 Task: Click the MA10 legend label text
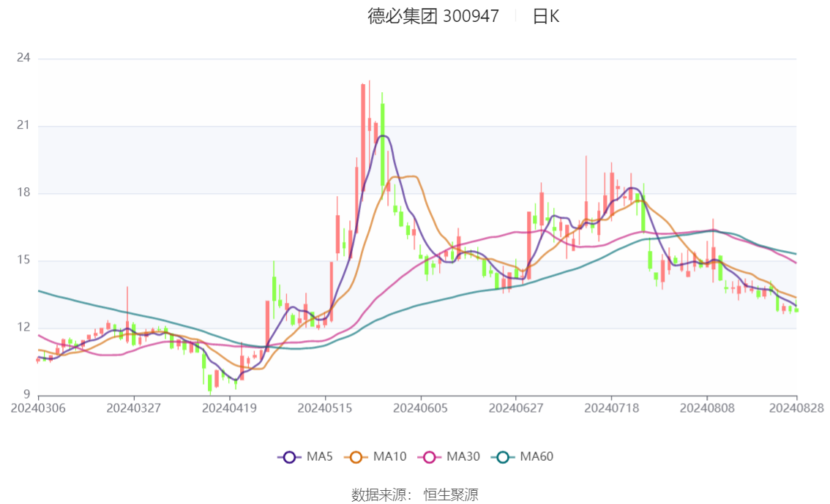tap(389, 456)
